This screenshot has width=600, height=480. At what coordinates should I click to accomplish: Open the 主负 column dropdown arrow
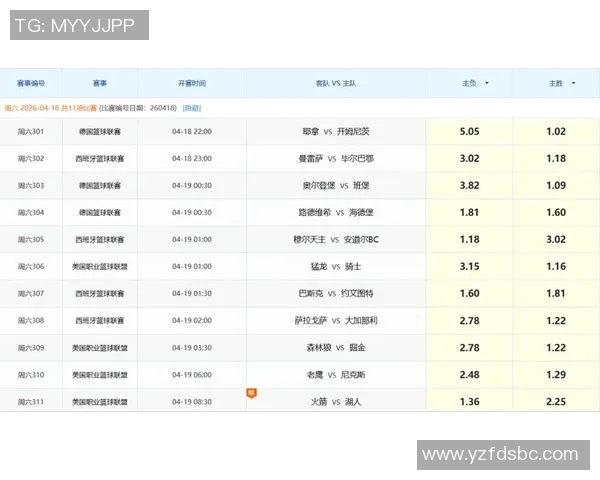point(487,83)
